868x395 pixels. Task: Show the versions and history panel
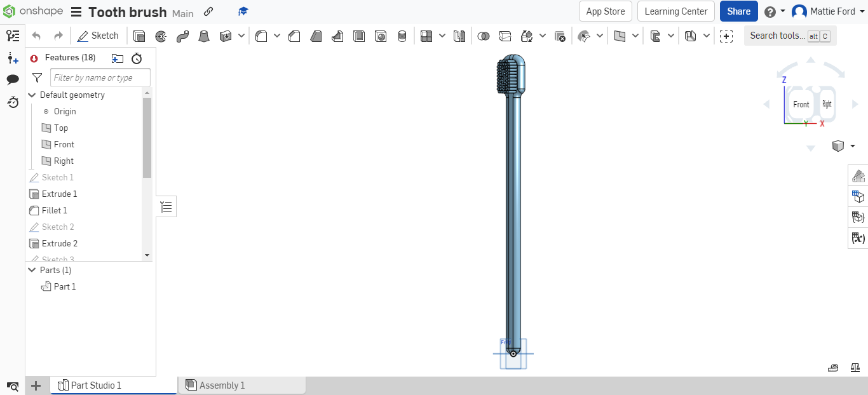pos(13,102)
